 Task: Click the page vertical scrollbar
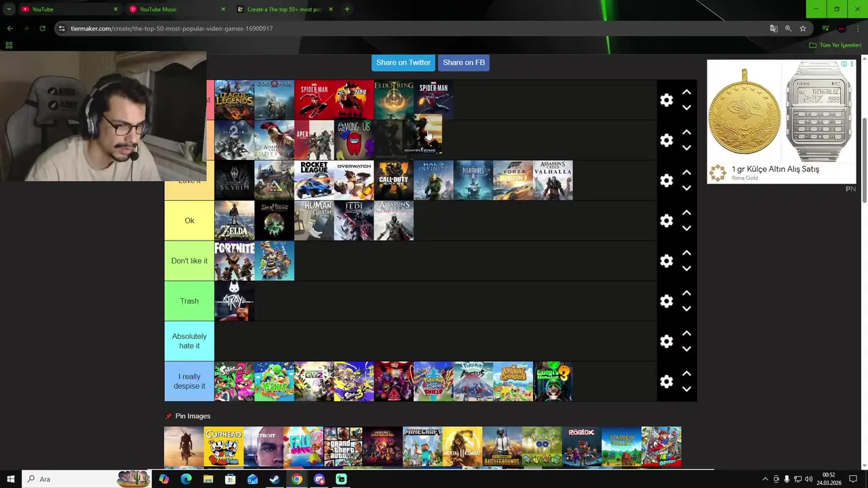point(864,161)
